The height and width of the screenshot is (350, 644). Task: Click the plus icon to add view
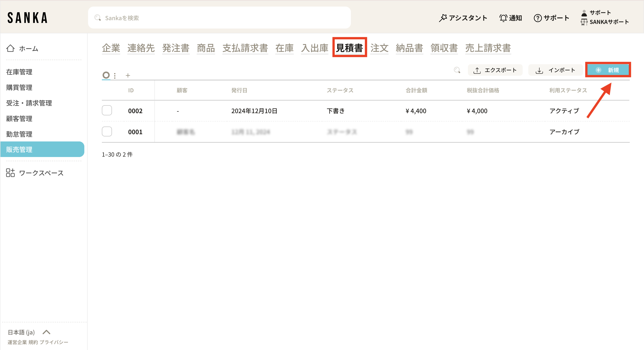point(128,75)
